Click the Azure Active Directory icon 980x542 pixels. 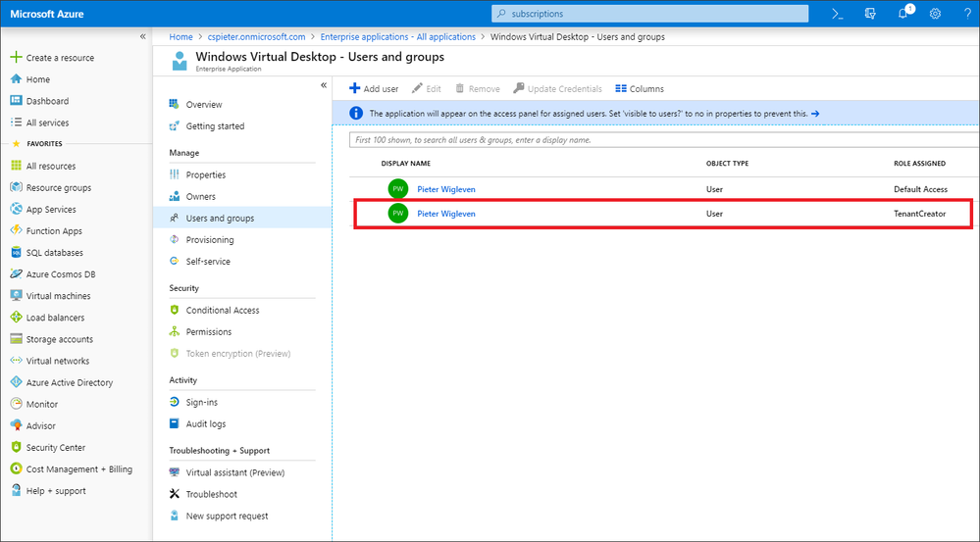click(17, 382)
